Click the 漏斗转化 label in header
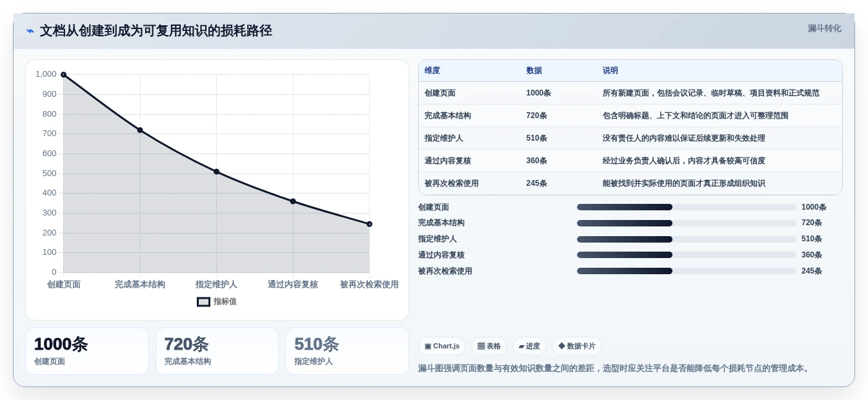The height and width of the screenshot is (400, 868). pos(824,28)
